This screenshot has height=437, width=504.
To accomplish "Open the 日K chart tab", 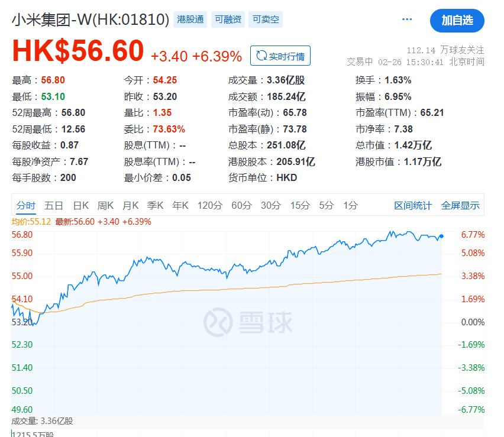I will (x=80, y=206).
